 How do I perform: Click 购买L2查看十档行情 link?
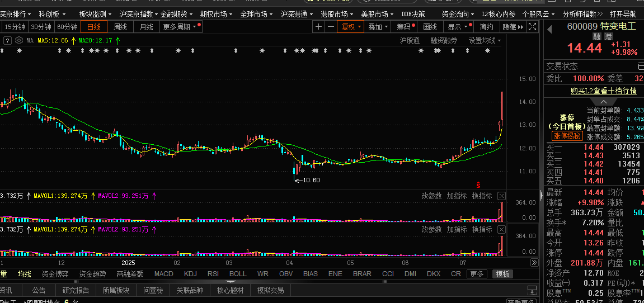(603, 91)
